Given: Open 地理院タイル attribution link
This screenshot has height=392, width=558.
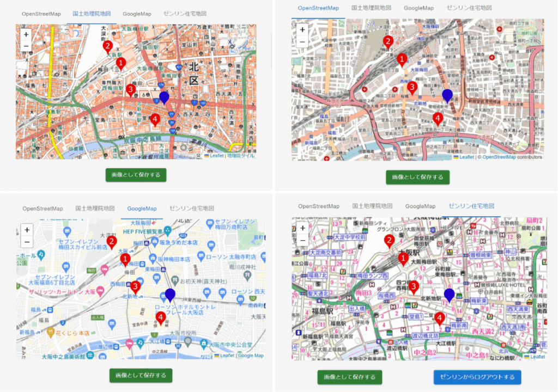Looking at the screenshot, I should pos(241,156).
